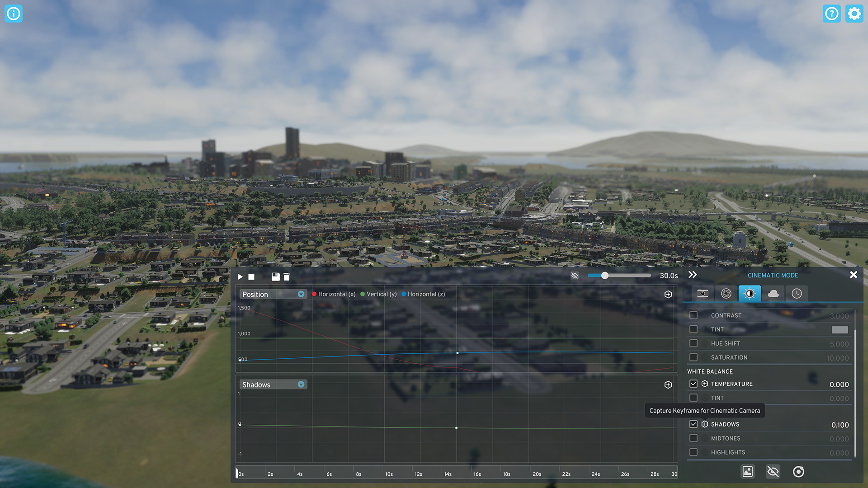Collapse the panel with the double-chevron arrows
This screenshot has width=868, height=488.
tap(693, 275)
